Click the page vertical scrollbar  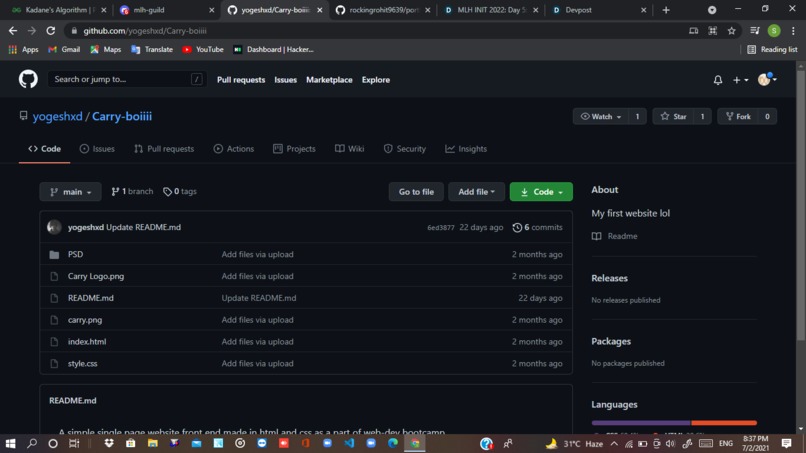pos(801,206)
